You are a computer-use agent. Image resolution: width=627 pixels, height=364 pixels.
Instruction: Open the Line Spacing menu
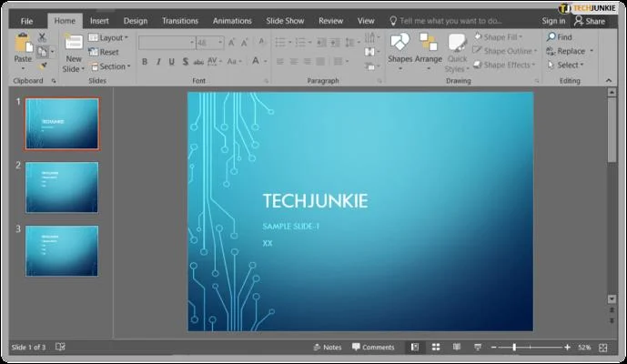(x=352, y=43)
